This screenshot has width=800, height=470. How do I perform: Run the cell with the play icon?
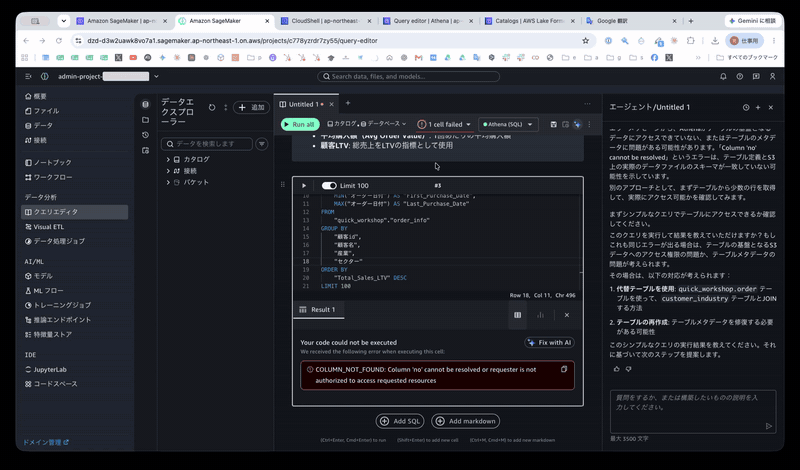click(304, 186)
